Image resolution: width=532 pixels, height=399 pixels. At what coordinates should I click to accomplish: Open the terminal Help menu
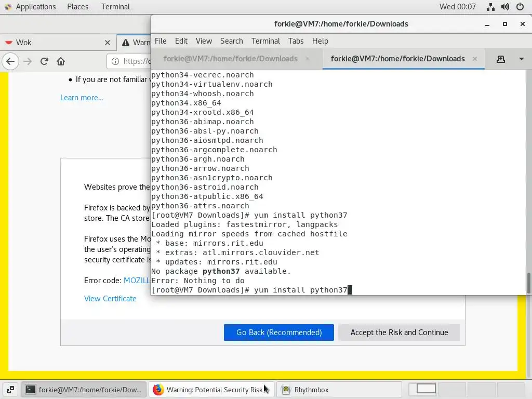click(320, 41)
